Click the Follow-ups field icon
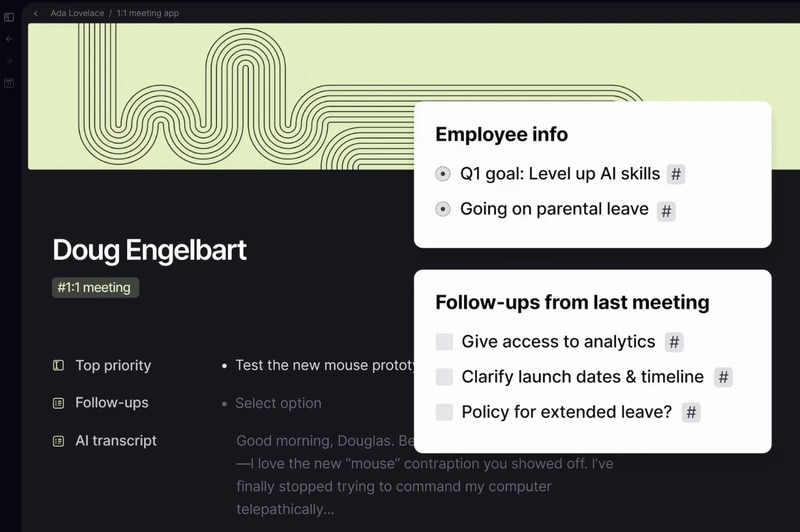 pos(58,403)
